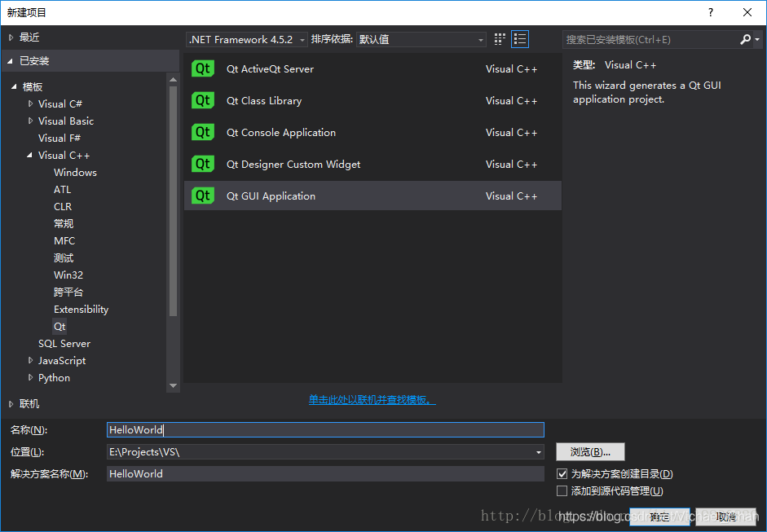Viewport: 767px width, 532px height.
Task: Select Qt Console Application template name
Action: tap(281, 133)
